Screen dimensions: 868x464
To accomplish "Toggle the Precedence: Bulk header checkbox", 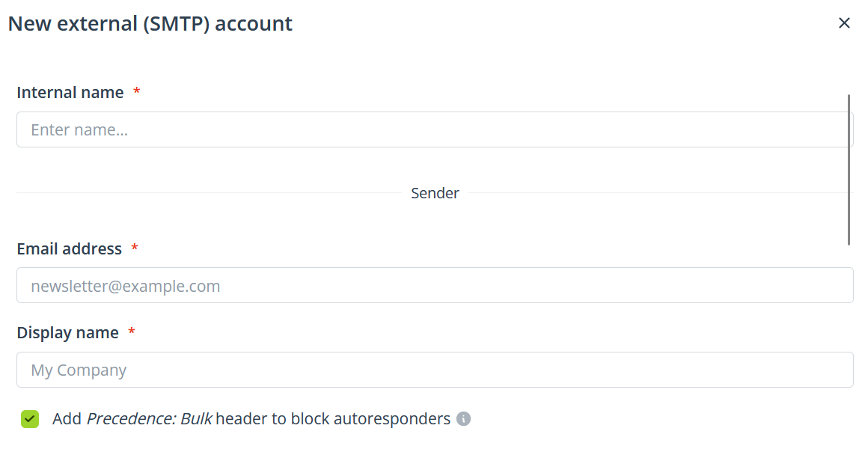I will click(30, 419).
